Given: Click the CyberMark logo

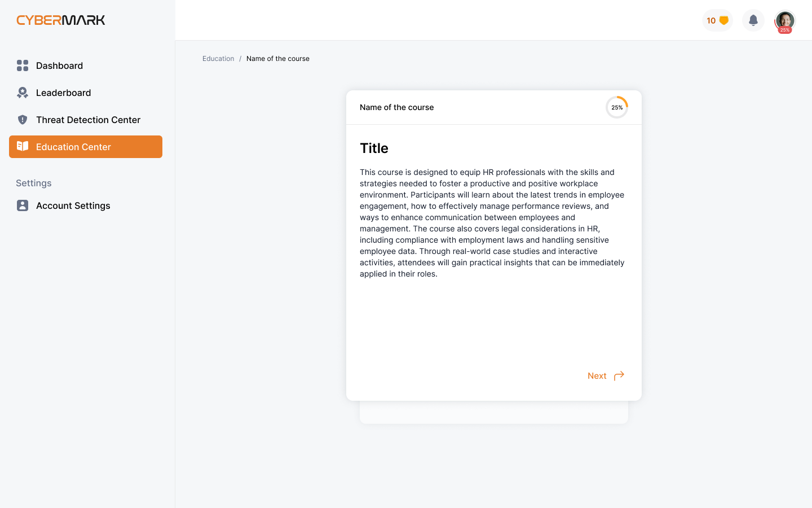Looking at the screenshot, I should [x=61, y=20].
